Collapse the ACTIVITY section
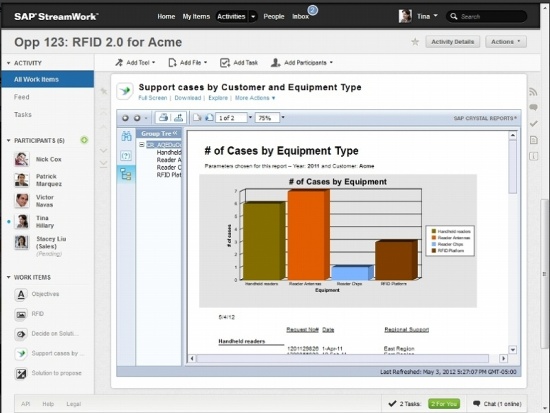The height and width of the screenshot is (413, 550). tap(8, 63)
